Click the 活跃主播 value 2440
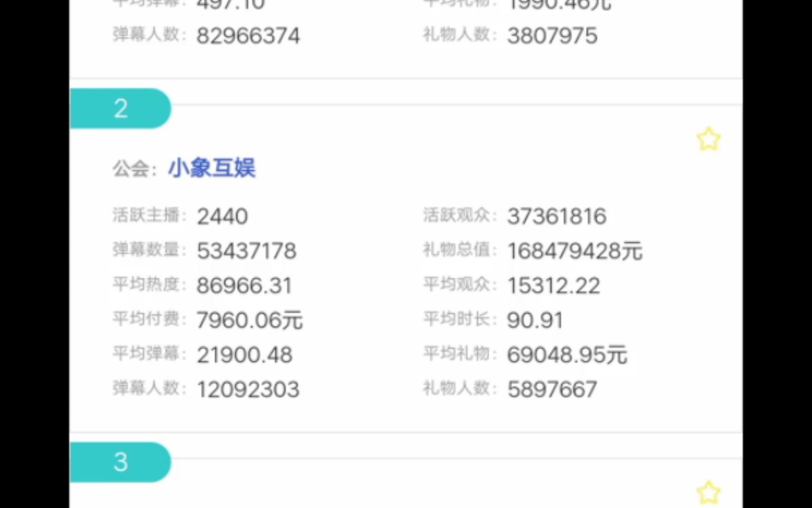 (x=222, y=216)
